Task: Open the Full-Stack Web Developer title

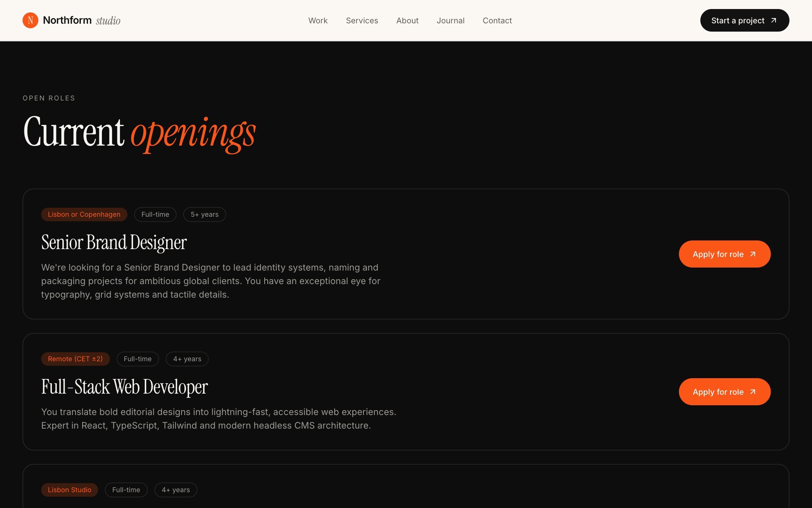Action: coord(124,387)
